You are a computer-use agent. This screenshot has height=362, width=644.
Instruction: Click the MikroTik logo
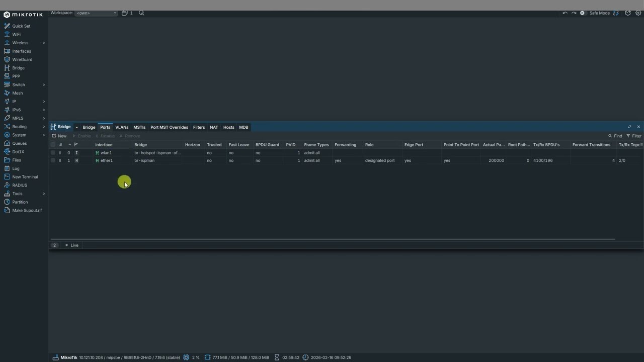[23, 15]
